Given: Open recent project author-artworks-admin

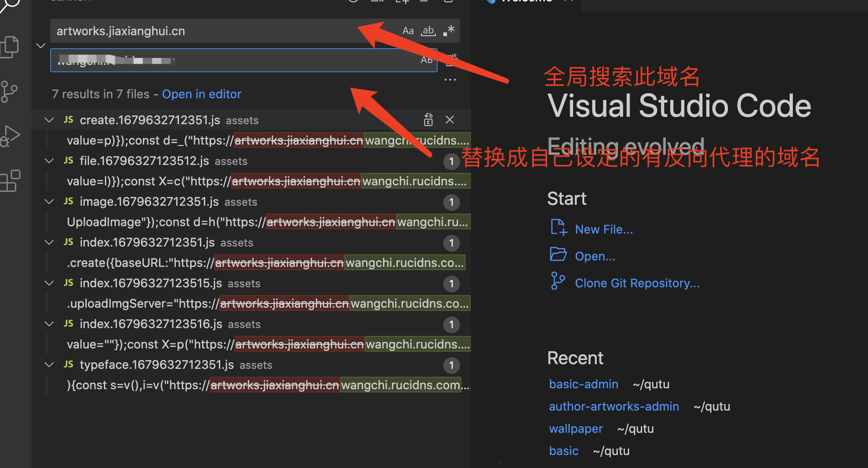Looking at the screenshot, I should [x=614, y=406].
